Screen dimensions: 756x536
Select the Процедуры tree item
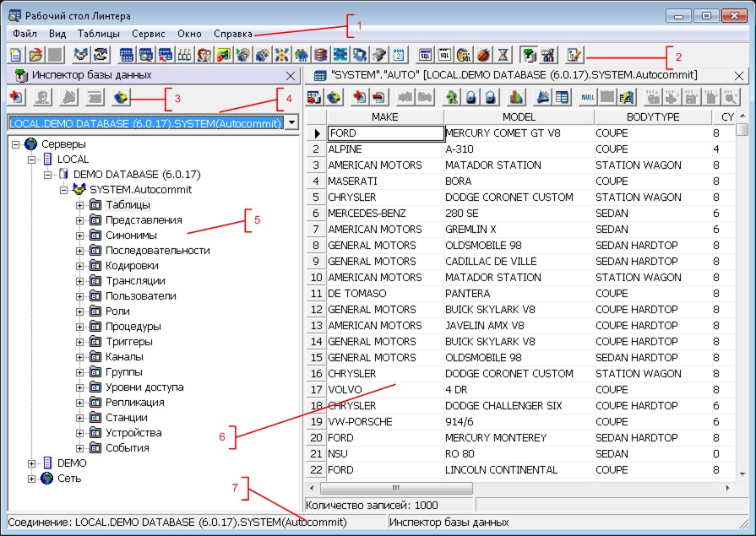tap(133, 327)
